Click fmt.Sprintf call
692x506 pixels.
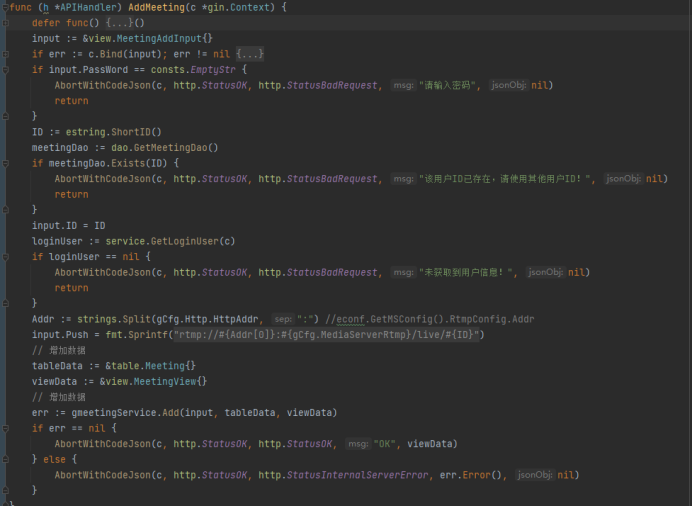[x=137, y=335]
